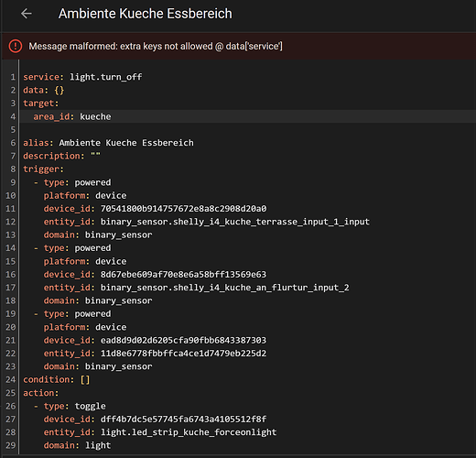Screen dimensions: 476x458
Task: Click the 'description: ""' line
Action: [61, 156]
